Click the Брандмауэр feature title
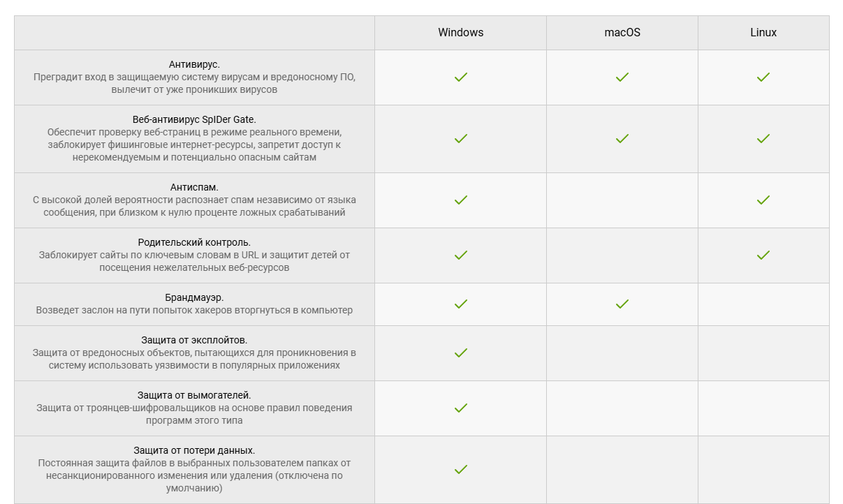The width and height of the screenshot is (843, 504). pos(194,297)
